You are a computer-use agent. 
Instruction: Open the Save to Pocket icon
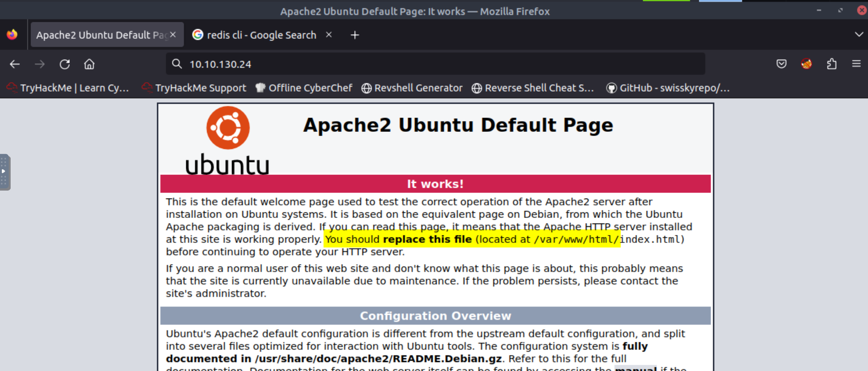782,64
